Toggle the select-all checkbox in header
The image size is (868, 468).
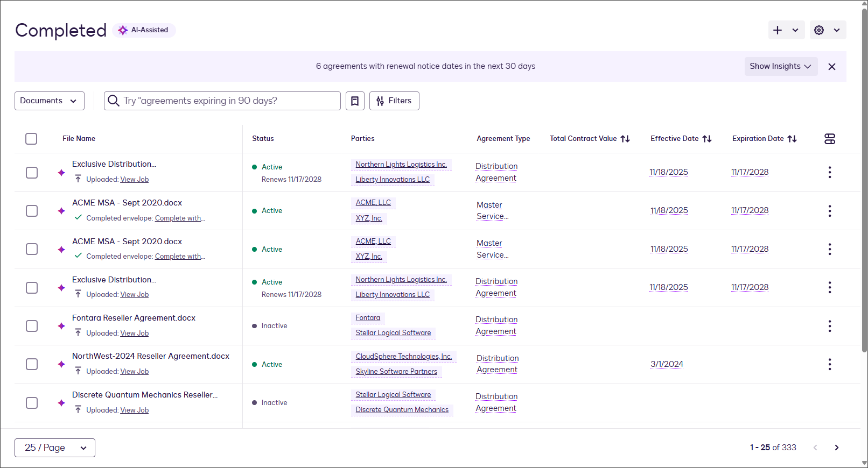click(x=31, y=139)
